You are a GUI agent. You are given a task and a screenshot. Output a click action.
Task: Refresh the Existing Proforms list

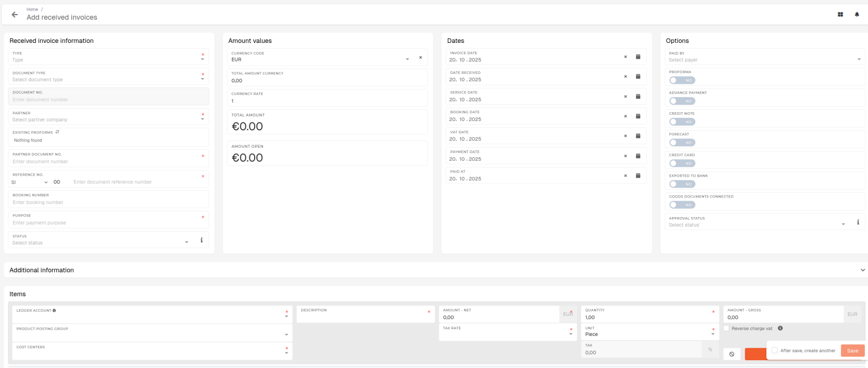[57, 132]
